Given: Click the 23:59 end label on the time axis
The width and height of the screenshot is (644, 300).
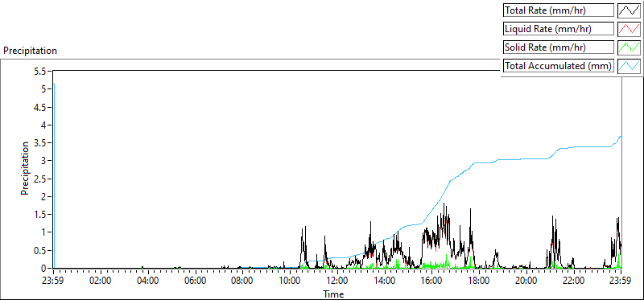Looking at the screenshot, I should tap(621, 281).
